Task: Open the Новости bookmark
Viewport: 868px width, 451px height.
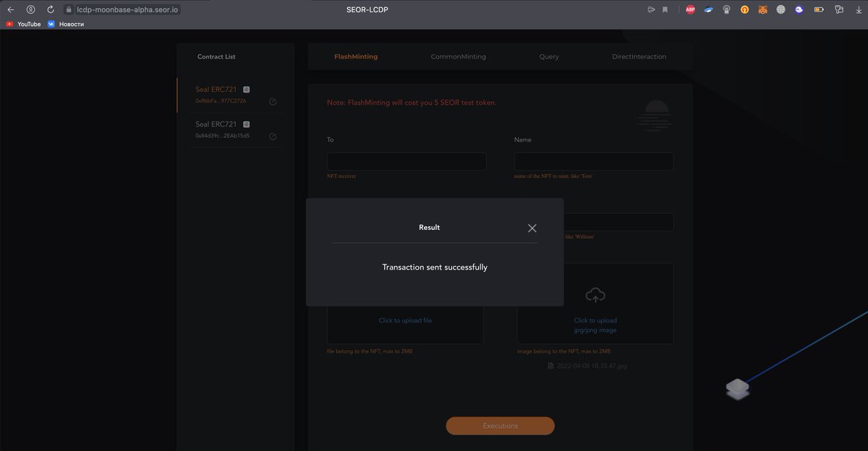Action: pyautogui.click(x=66, y=24)
